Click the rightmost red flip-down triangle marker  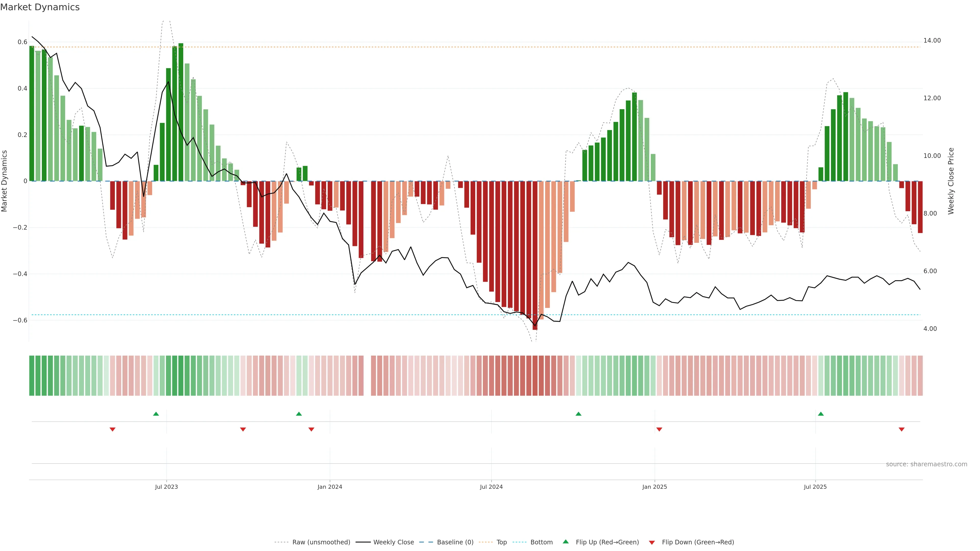point(901,429)
